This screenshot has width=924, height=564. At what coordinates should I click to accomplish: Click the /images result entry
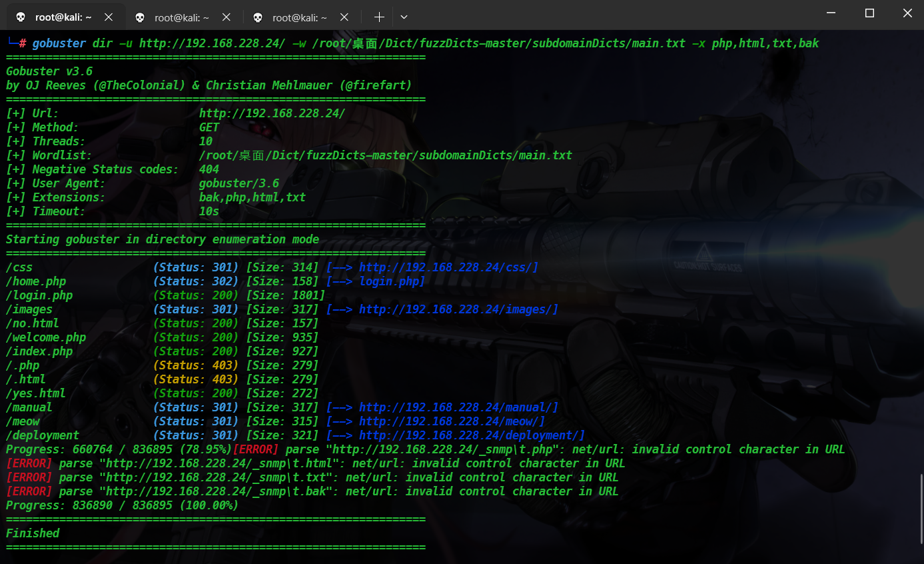coord(29,309)
